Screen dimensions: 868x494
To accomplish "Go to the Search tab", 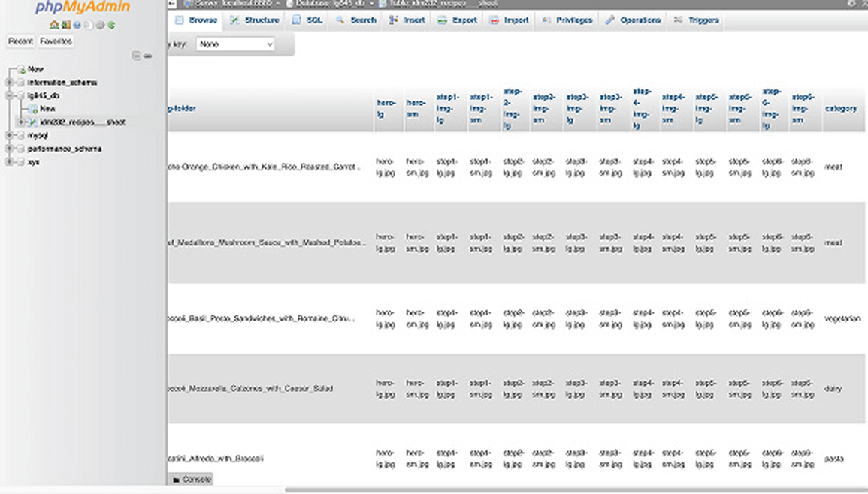I will (x=356, y=20).
